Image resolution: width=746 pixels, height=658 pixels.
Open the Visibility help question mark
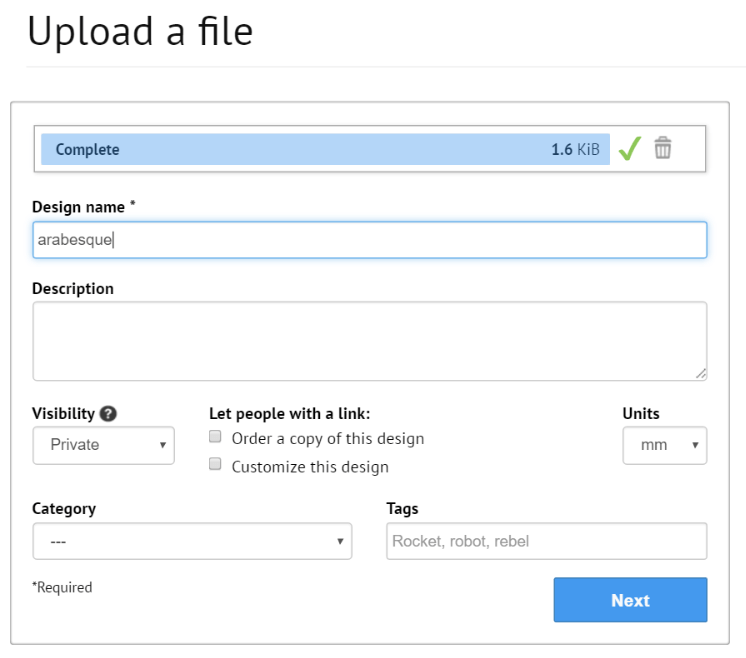click(108, 413)
